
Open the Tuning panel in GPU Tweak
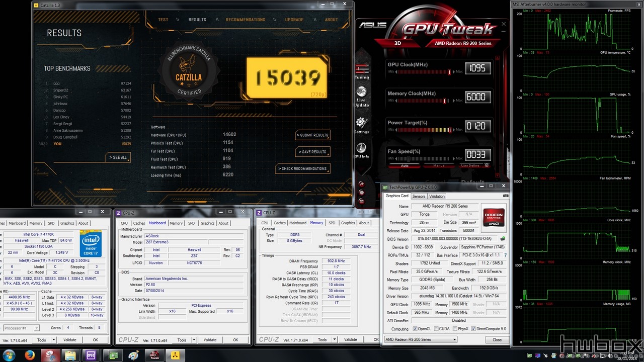362,71
